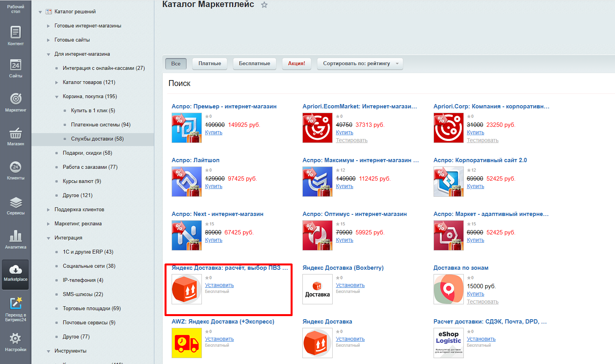Viewport: 615px width, 364px height.
Task: Open Купить в 1 клик (5)
Action: click(x=93, y=111)
